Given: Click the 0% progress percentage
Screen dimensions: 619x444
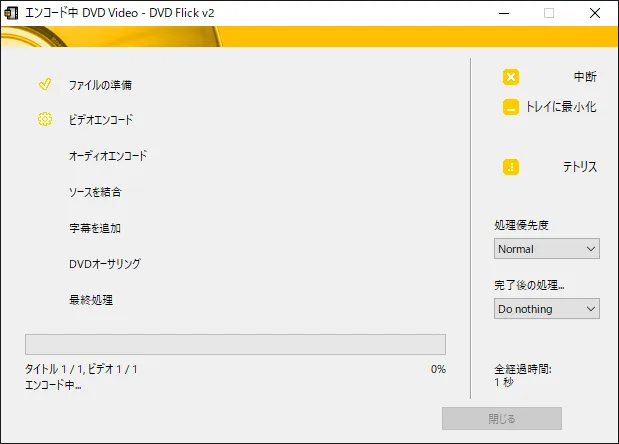Looking at the screenshot, I should point(438,369).
